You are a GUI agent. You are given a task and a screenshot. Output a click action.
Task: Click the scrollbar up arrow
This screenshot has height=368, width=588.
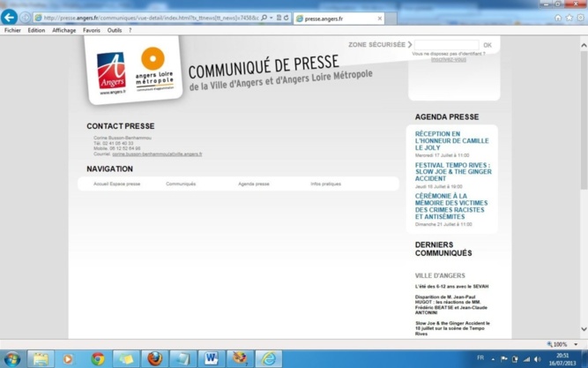[x=584, y=45]
